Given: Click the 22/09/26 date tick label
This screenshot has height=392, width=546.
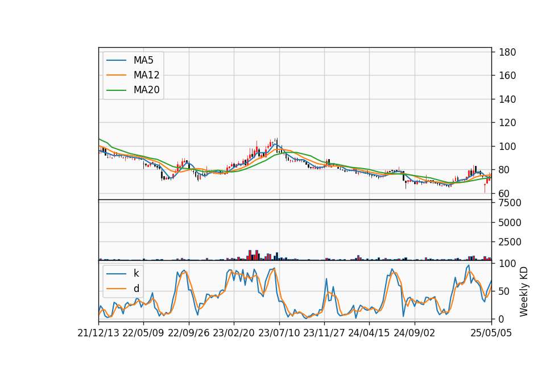Looking at the screenshot, I should point(189,333).
